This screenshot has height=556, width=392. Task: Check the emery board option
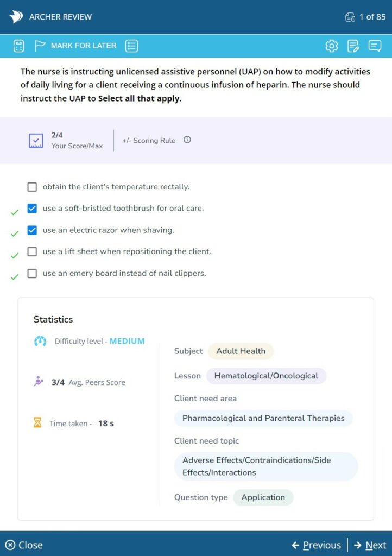tap(32, 274)
